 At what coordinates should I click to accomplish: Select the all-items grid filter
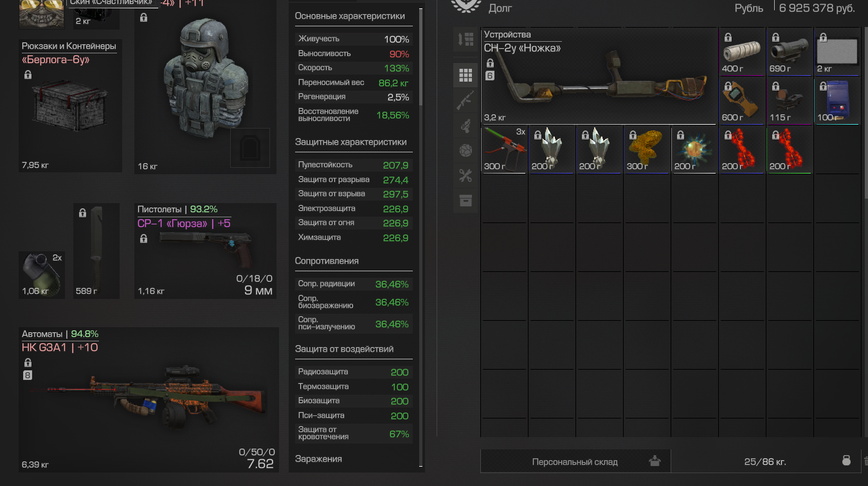(x=466, y=75)
